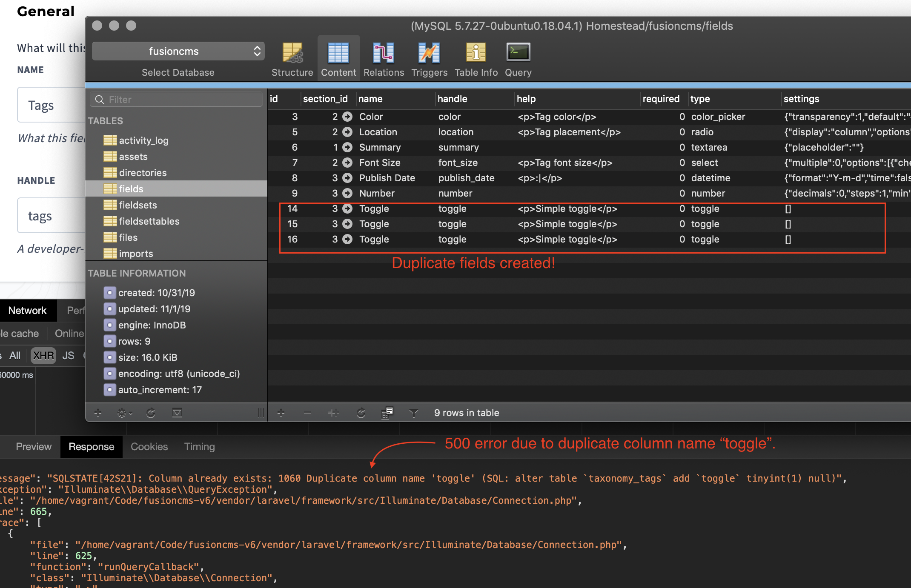Click the table filter search field
Screen dimensions: 911x588
(x=176, y=99)
